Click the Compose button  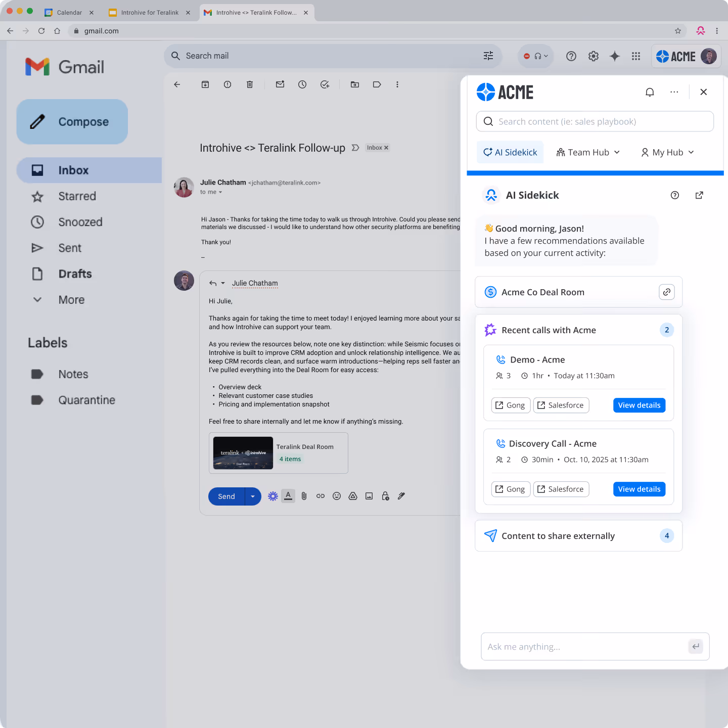click(72, 122)
